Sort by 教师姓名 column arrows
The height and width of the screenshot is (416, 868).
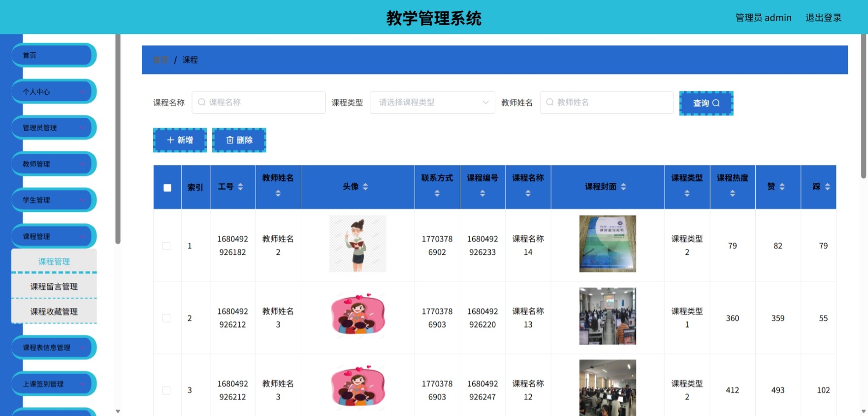[x=278, y=194]
